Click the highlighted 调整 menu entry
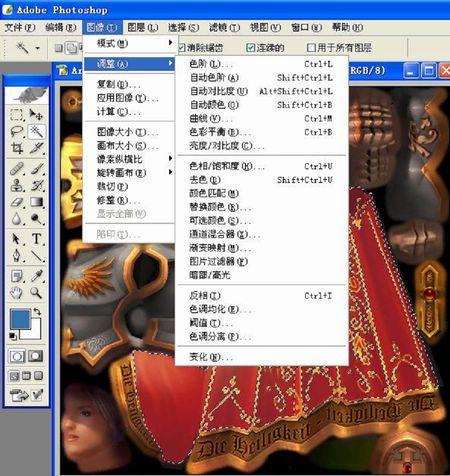The image size is (450, 476). (x=129, y=64)
